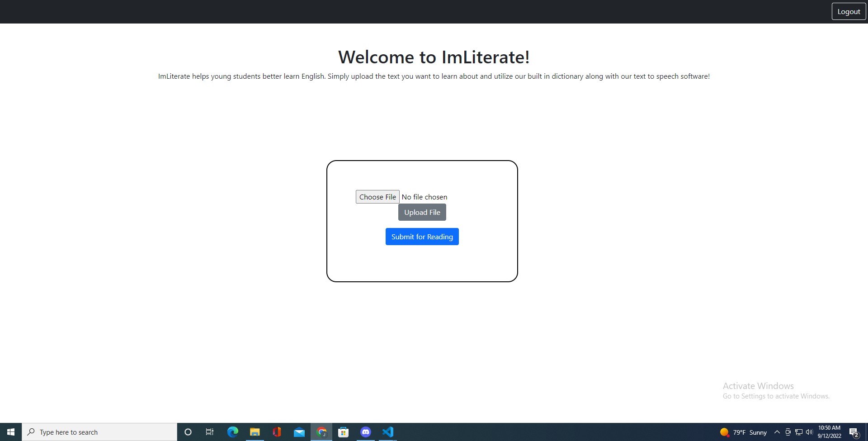Image resolution: width=868 pixels, height=441 pixels.
Task: Switch to Visual Studio Code
Action: pyautogui.click(x=388, y=432)
